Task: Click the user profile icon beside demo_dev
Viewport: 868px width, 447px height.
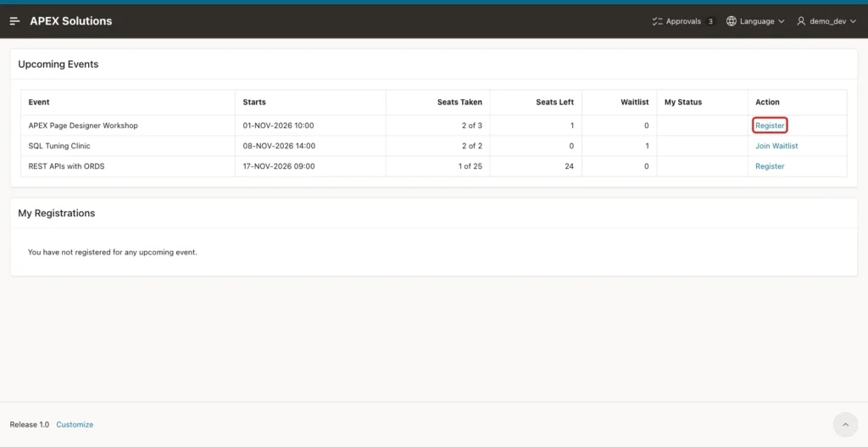Action: click(x=801, y=21)
